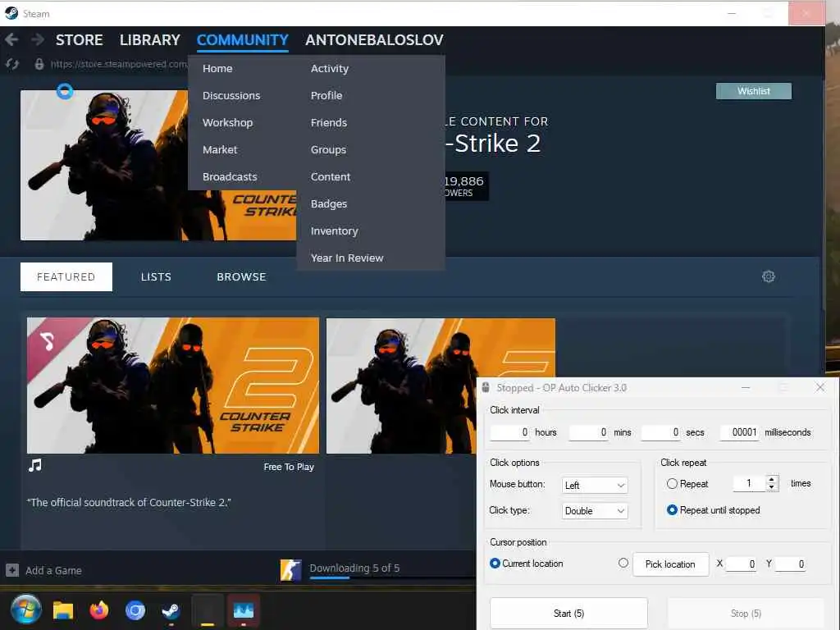Click the music note icon under soundtrack
This screenshot has height=630, width=840.
coord(34,465)
